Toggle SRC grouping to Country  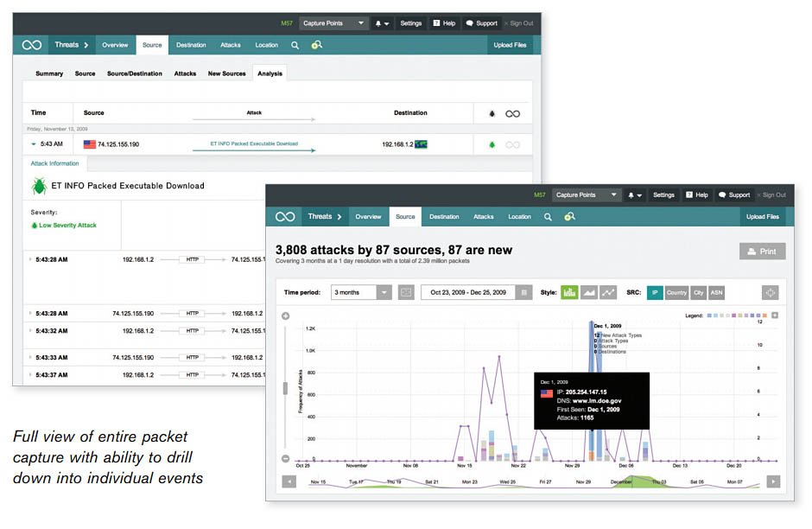(676, 293)
